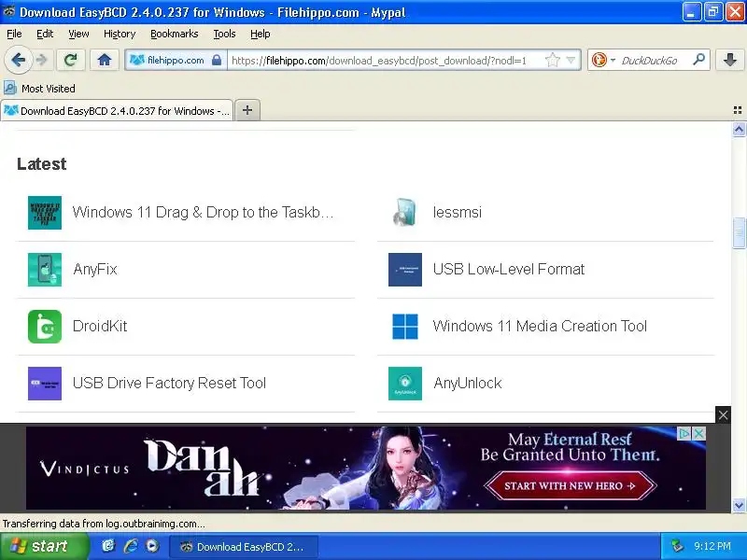Click the AnyUnlock app icon

pyautogui.click(x=405, y=384)
